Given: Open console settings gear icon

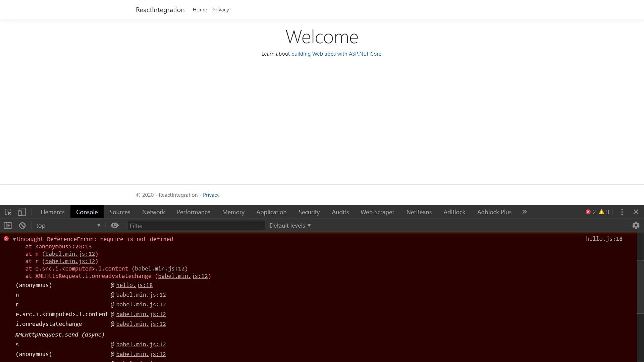Looking at the screenshot, I should coord(636,226).
